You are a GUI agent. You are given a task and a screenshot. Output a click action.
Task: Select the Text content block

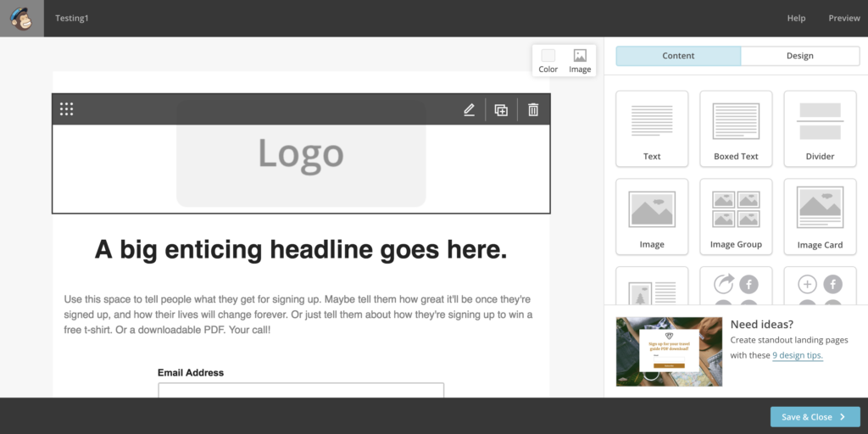point(652,129)
